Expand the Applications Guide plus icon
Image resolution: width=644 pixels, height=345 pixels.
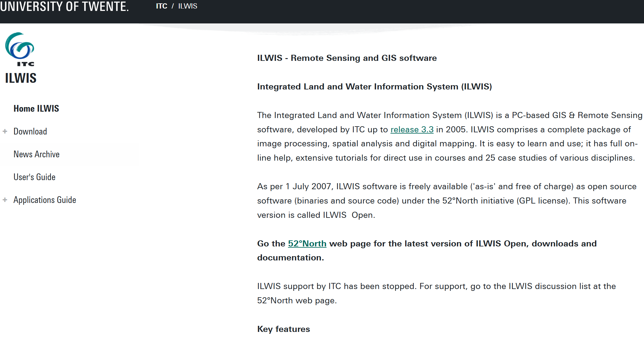5,200
